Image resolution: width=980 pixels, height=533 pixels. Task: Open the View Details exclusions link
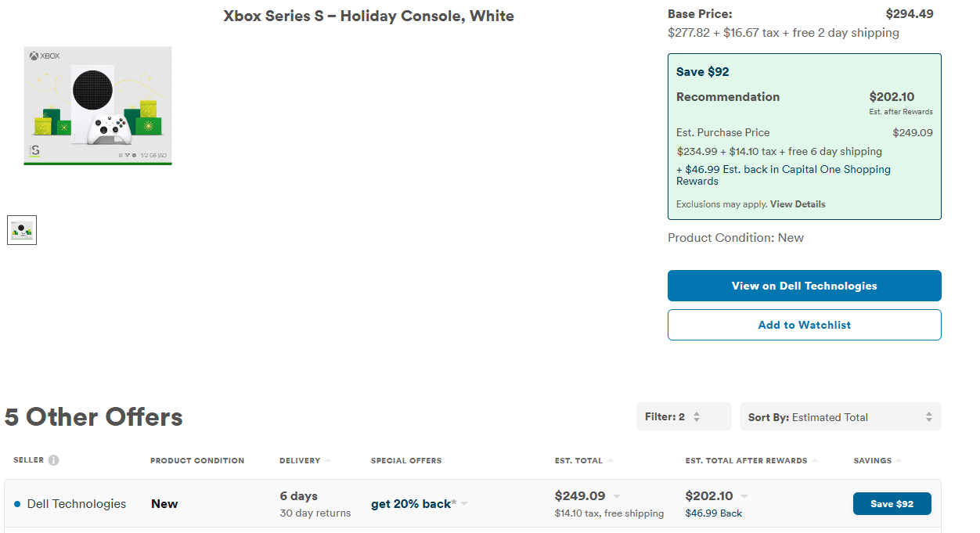pos(798,204)
